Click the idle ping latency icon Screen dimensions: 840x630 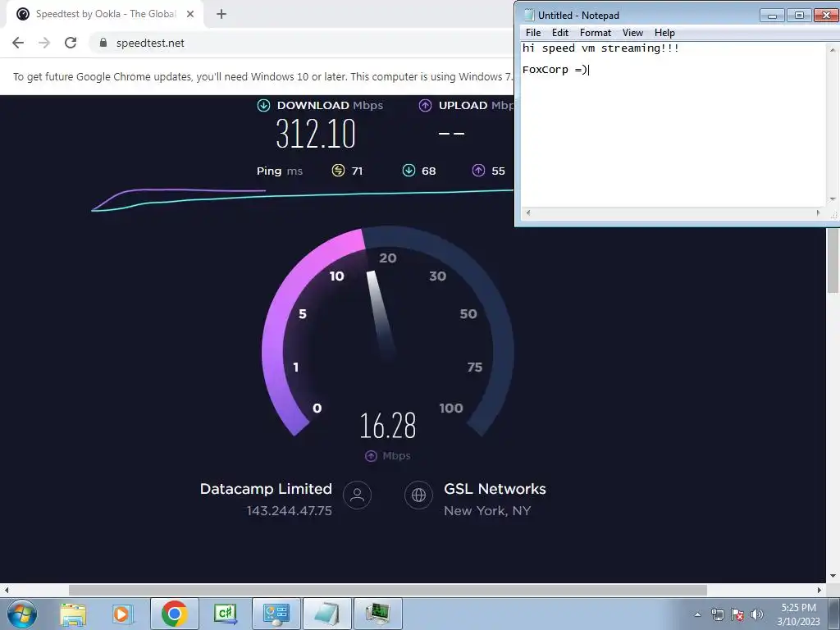click(x=338, y=171)
